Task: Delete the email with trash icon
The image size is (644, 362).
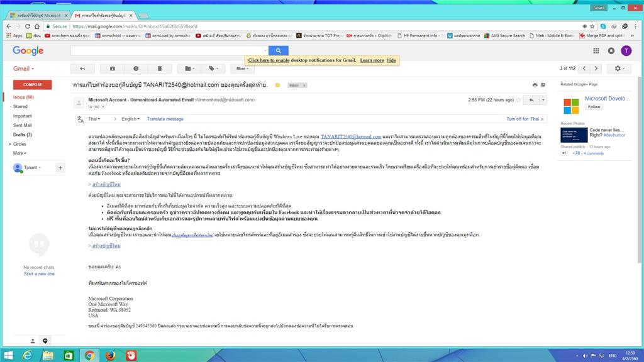Action: [159, 69]
